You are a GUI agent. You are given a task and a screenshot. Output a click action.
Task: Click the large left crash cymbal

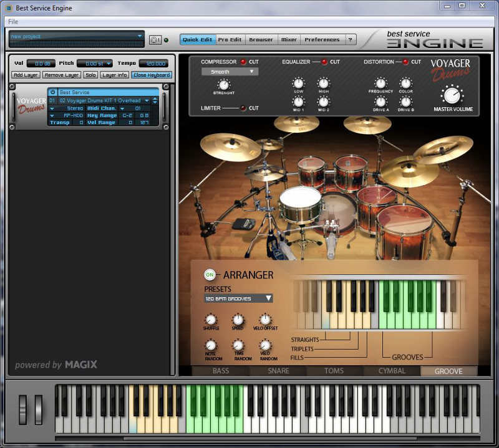(x=230, y=147)
